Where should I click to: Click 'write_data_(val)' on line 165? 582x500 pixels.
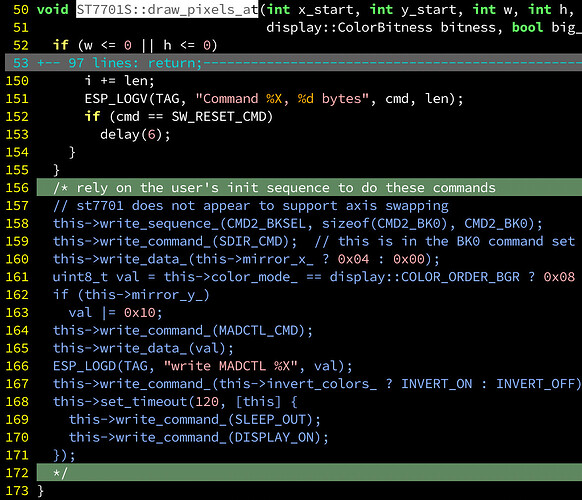click(163, 348)
